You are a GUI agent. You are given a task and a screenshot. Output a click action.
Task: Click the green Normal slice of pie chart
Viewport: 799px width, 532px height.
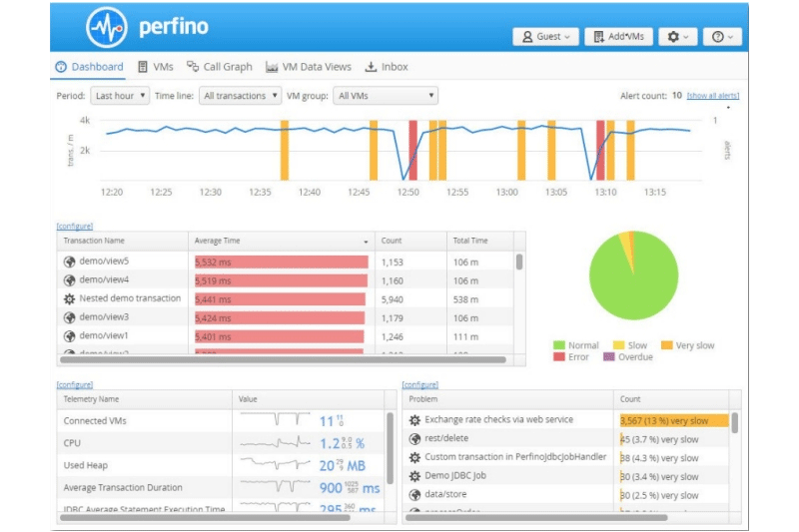[633, 286]
